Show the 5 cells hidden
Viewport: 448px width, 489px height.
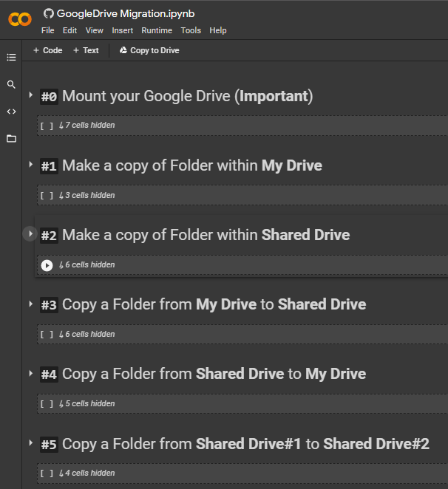click(x=87, y=403)
